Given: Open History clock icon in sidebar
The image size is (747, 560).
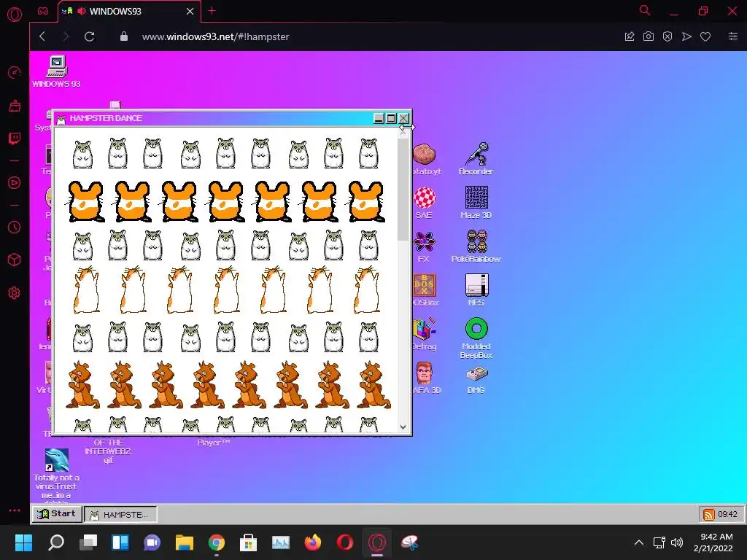Looking at the screenshot, I should coord(15,227).
